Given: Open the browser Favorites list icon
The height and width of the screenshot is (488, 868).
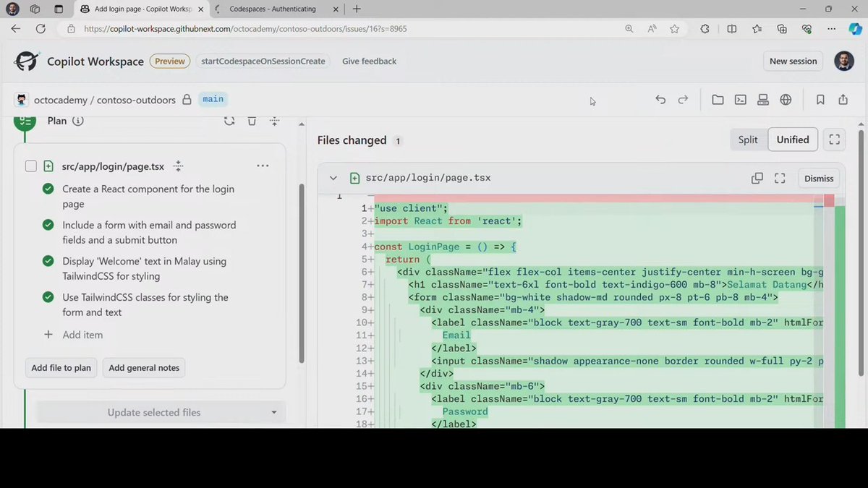Looking at the screenshot, I should [x=757, y=29].
